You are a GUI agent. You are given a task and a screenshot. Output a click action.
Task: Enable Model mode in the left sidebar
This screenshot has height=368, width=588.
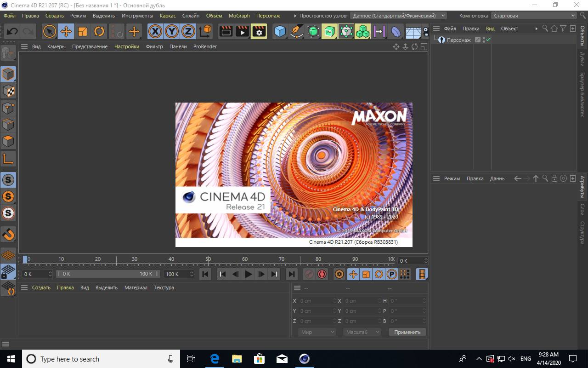pos(8,74)
